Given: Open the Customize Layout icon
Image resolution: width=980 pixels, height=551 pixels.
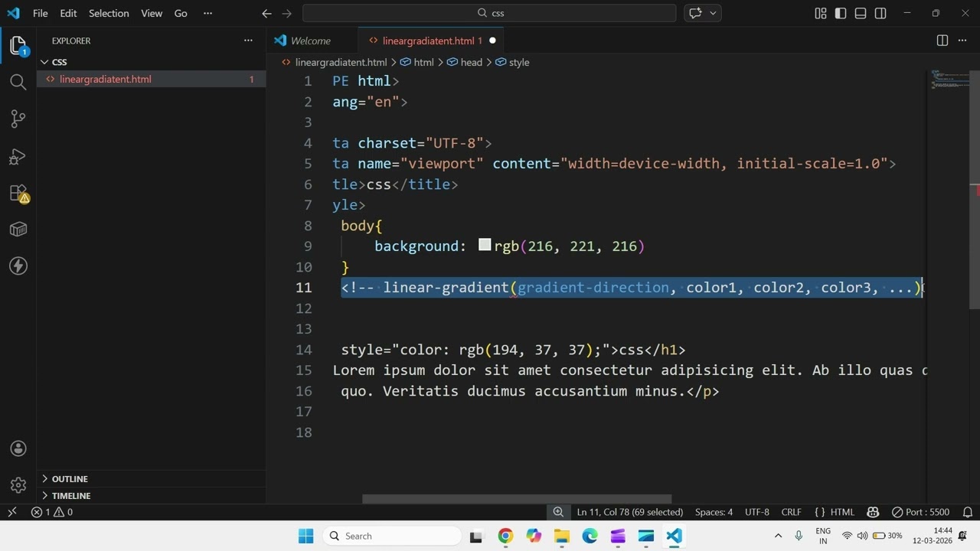Looking at the screenshot, I should [x=821, y=13].
